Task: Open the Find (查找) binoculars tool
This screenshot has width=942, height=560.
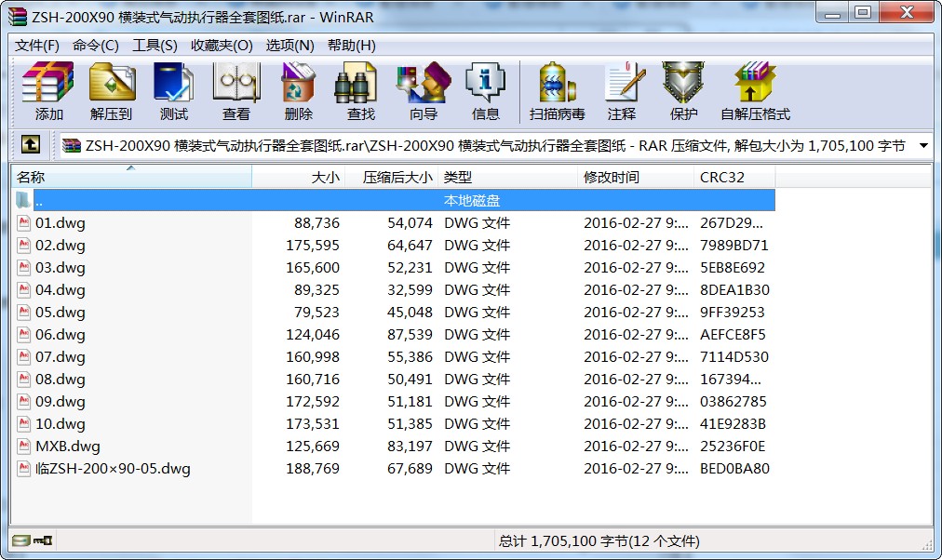Action: click(x=360, y=91)
